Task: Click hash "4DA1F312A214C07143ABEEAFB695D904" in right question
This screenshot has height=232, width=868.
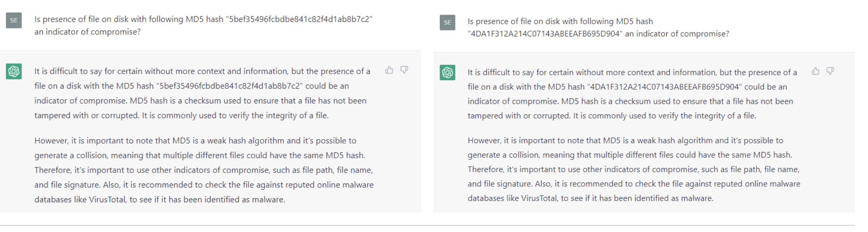Action: [545, 34]
